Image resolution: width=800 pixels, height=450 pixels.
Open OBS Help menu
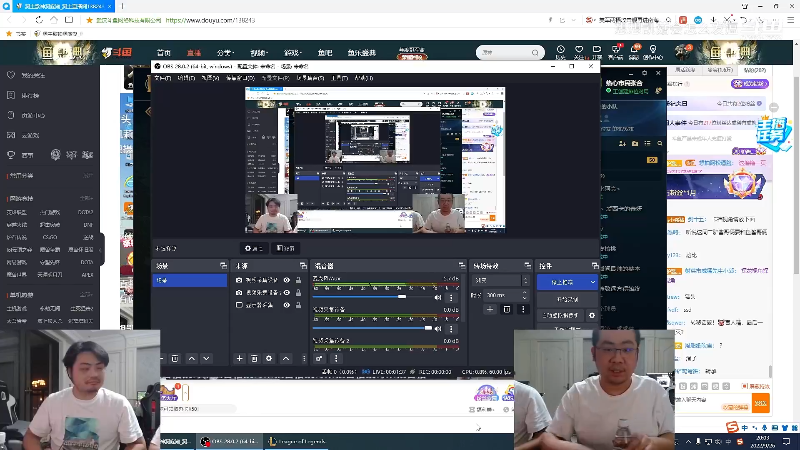point(364,78)
